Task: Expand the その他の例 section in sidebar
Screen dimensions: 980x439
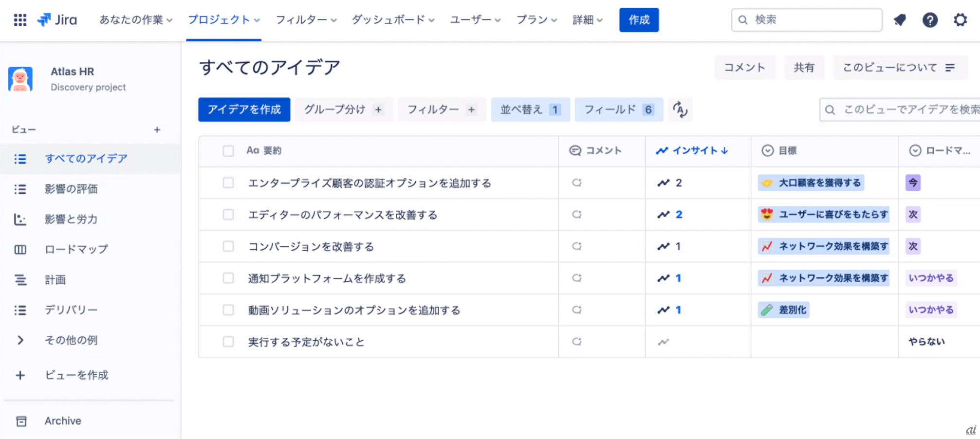Action: point(20,340)
